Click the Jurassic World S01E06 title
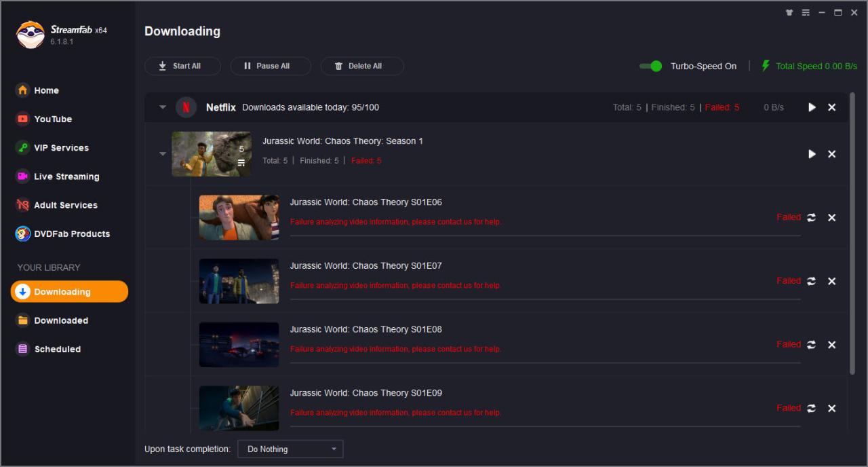868x467 pixels. (x=366, y=202)
